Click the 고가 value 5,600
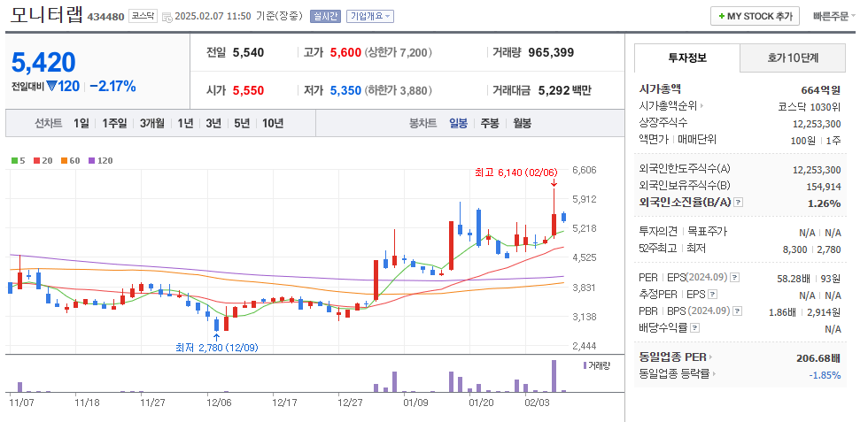The height and width of the screenshot is (422, 868). pyautogui.click(x=345, y=52)
